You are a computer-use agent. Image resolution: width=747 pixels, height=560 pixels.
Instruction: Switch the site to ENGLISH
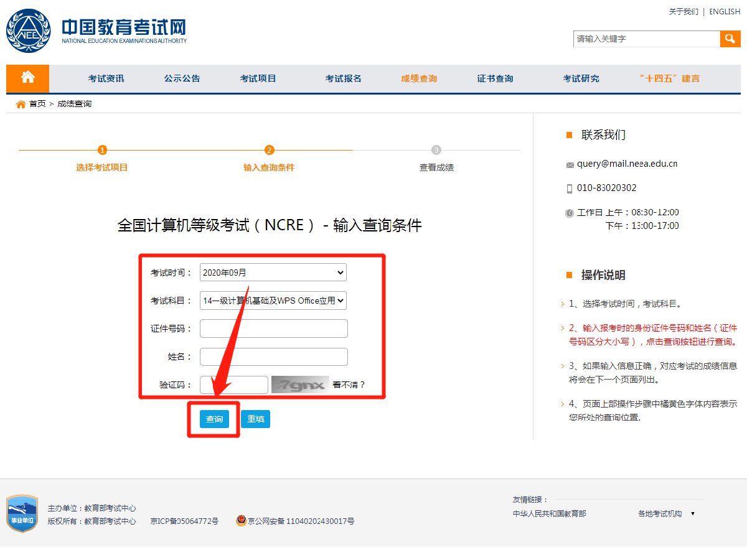(725, 12)
